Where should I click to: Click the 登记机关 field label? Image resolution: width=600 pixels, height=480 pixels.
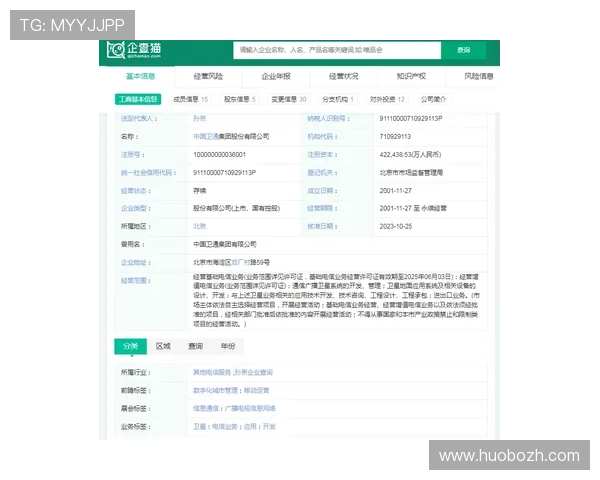point(322,173)
